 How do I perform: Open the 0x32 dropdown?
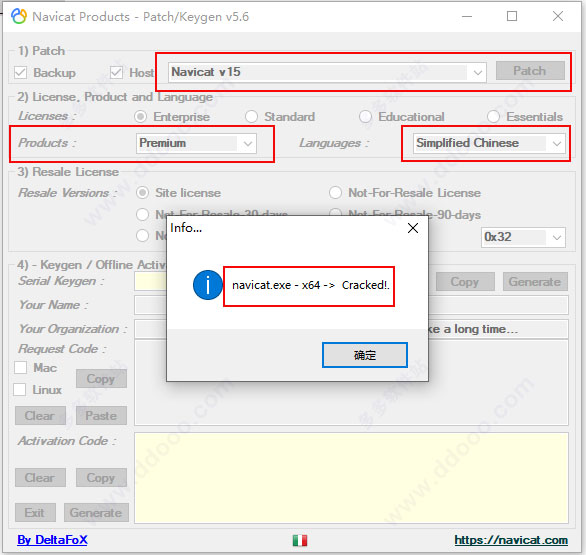[x=523, y=237]
